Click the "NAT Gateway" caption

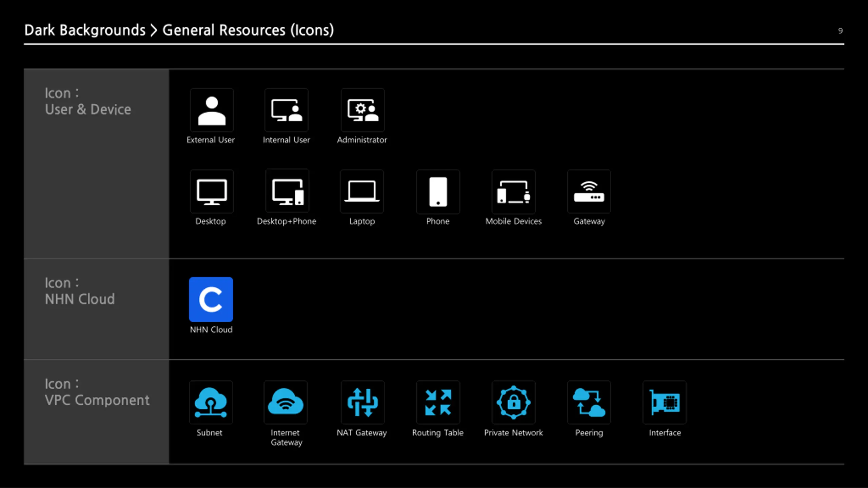pyautogui.click(x=361, y=433)
